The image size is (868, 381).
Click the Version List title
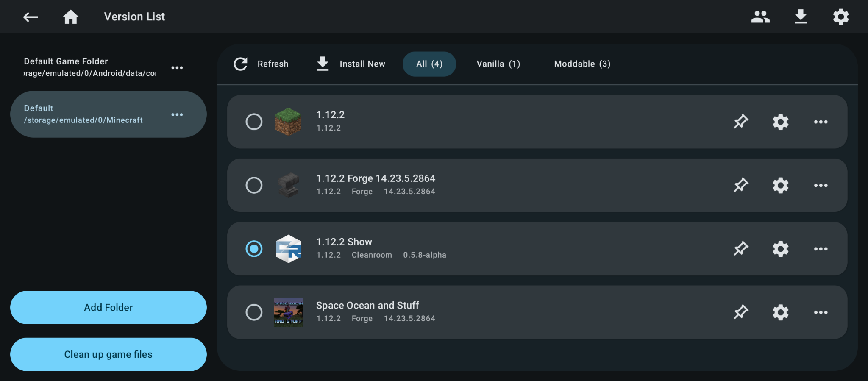pos(134,17)
